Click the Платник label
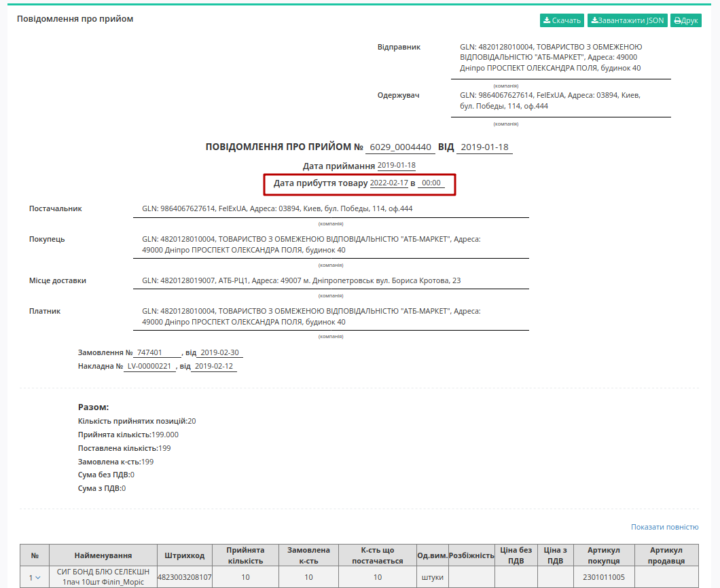 [x=45, y=311]
